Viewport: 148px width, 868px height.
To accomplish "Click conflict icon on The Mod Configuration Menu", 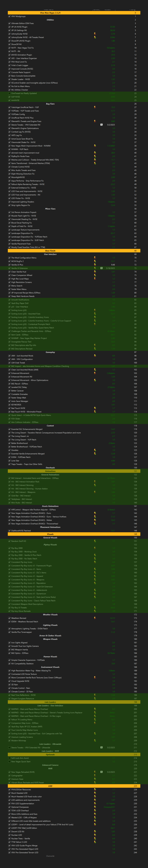I will coord(95,258).
